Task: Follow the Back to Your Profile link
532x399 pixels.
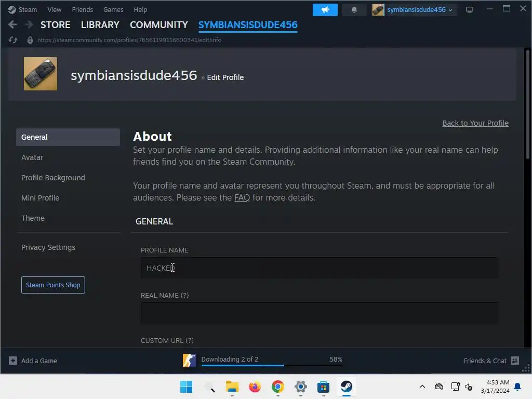Action: point(475,123)
